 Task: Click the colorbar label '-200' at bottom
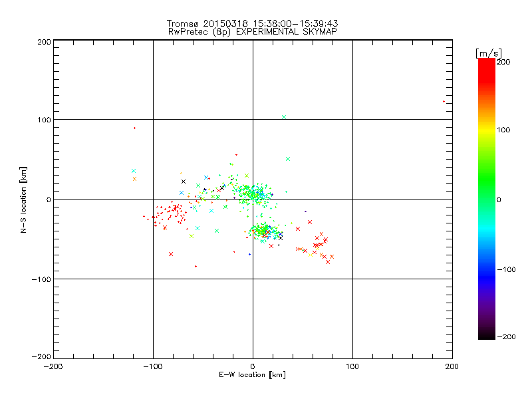[506, 336]
